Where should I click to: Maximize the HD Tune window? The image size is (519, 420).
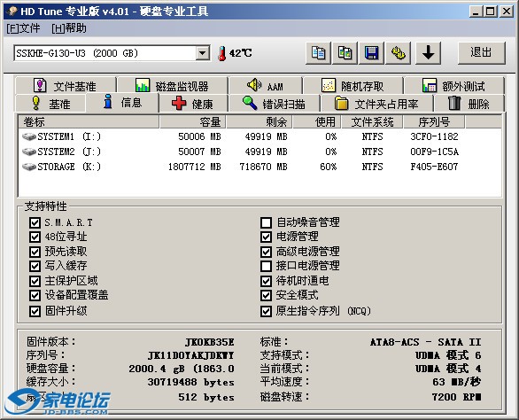(x=490, y=12)
